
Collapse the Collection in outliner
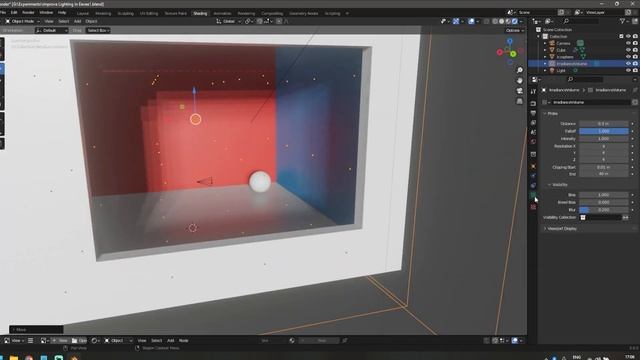(x=538, y=36)
